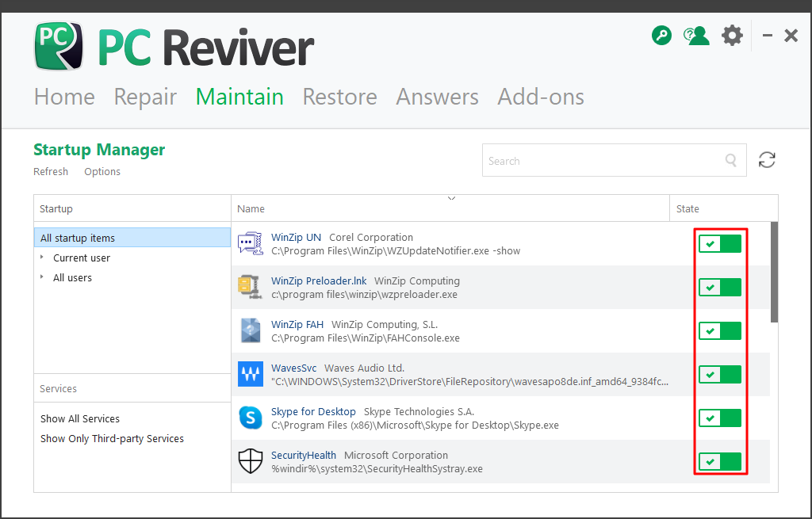This screenshot has width=812, height=519.
Task: Click the PC Reviver logo icon
Action: coord(59,45)
